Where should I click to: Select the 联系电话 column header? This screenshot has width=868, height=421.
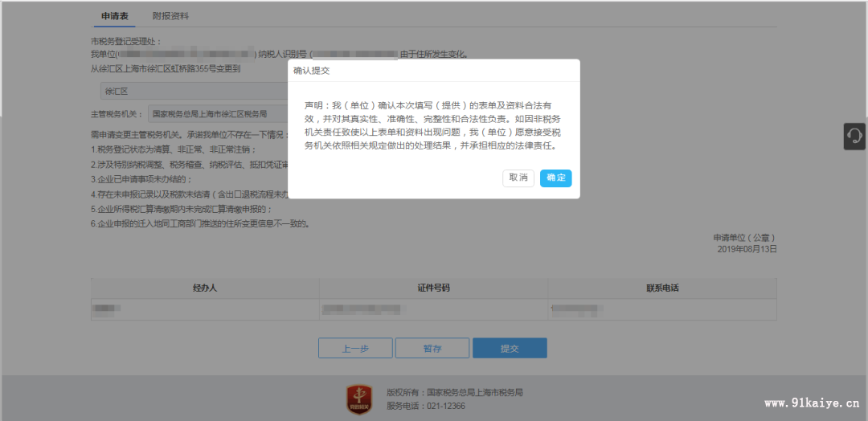click(662, 288)
